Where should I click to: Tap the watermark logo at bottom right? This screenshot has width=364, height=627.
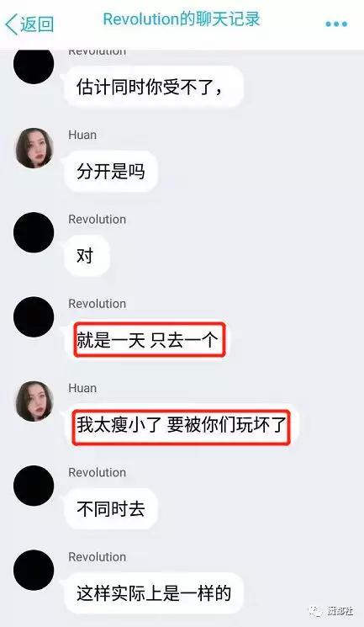[330, 611]
